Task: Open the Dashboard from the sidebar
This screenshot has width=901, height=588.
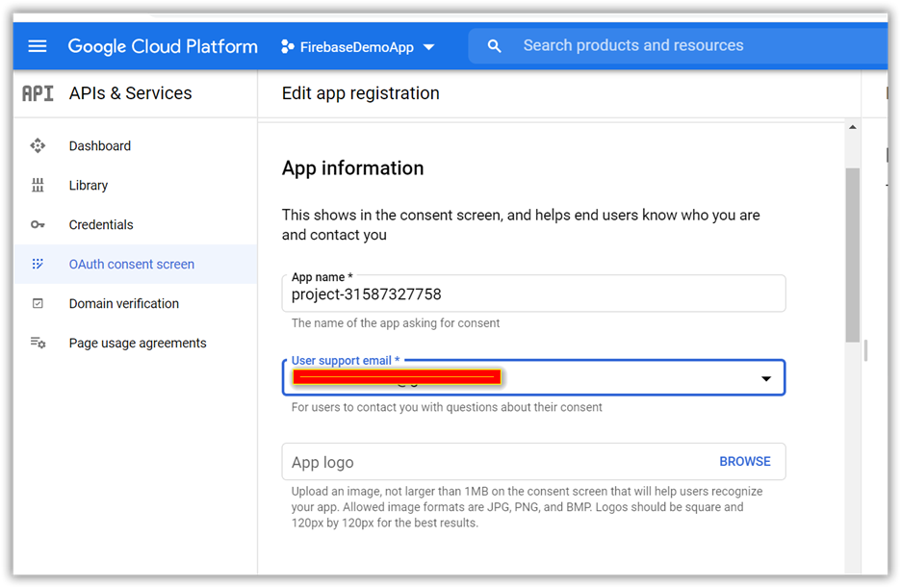Action: [x=99, y=145]
